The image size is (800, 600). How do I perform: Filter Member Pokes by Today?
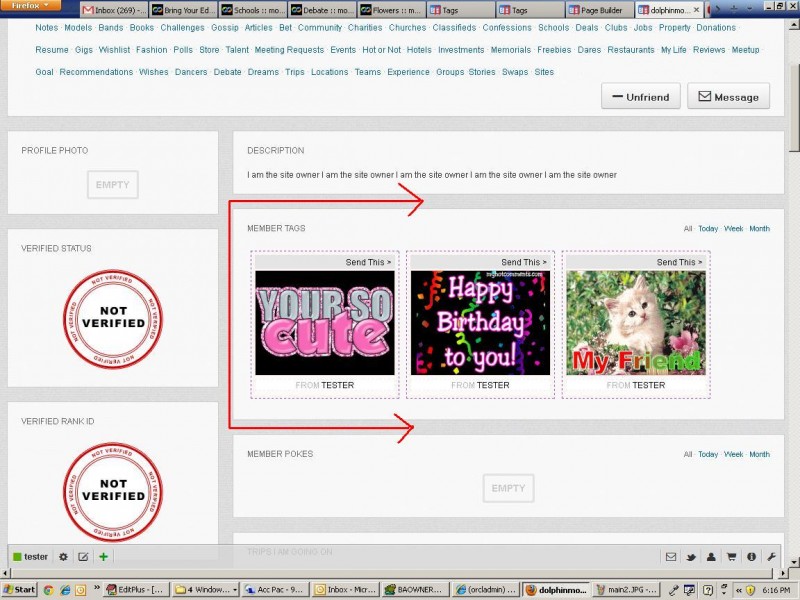click(708, 454)
